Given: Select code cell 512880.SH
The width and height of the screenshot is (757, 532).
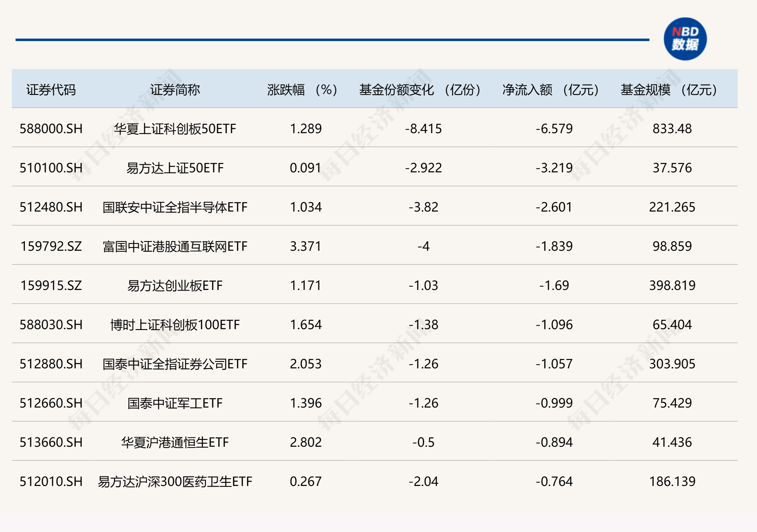Looking at the screenshot, I should tap(51, 364).
